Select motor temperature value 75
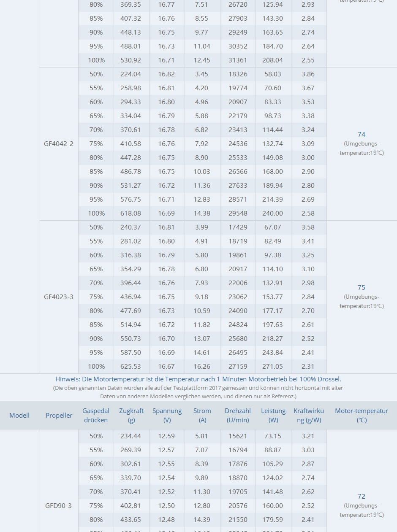 (362, 288)
